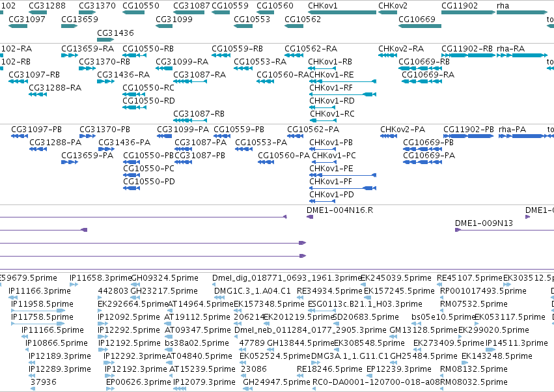Select the CG10559-RB transcript label

[238, 48]
